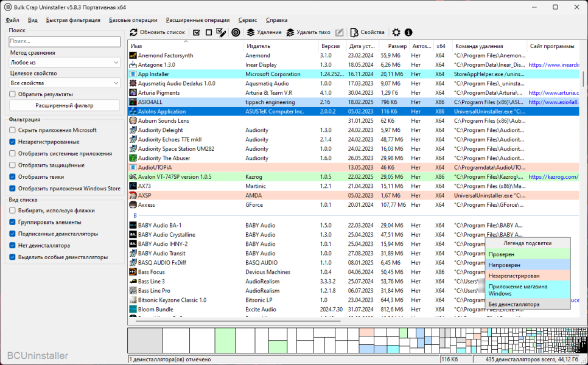The height and width of the screenshot is (365, 588).
Task: Click the Удаление uninstall toolbar button
Action: click(x=264, y=33)
